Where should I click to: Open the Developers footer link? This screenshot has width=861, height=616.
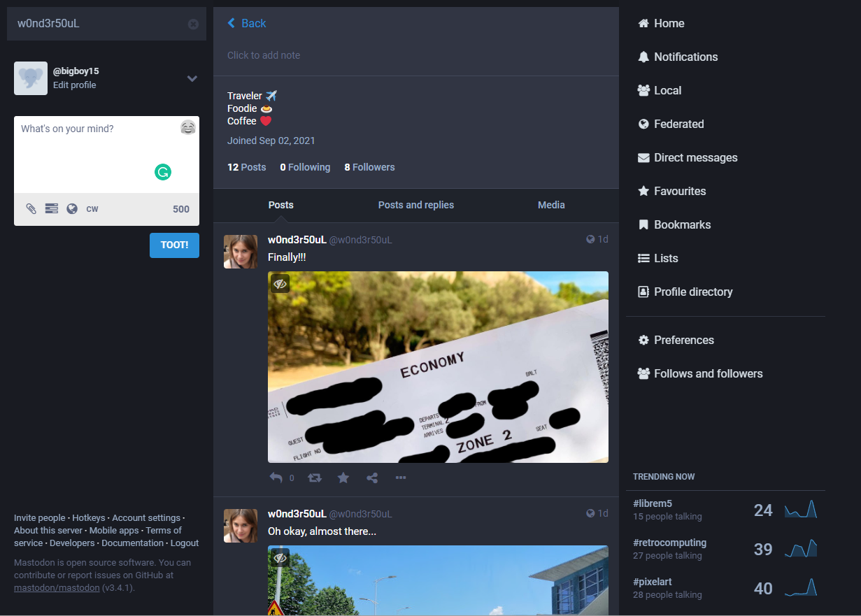(x=73, y=543)
